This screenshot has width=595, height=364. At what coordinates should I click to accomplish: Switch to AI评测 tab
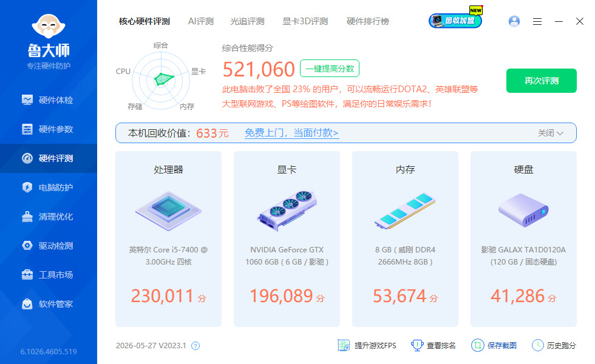201,21
